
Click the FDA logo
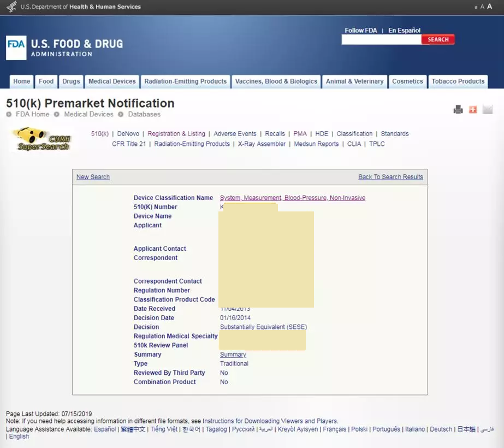click(x=16, y=48)
